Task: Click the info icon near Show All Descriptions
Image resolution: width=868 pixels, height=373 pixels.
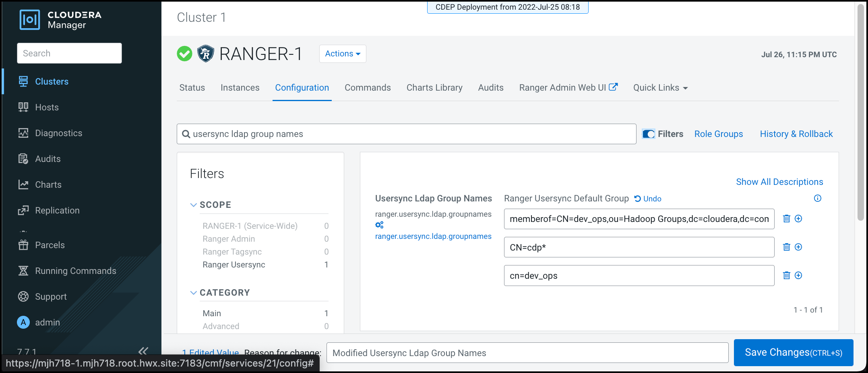Action: click(818, 198)
